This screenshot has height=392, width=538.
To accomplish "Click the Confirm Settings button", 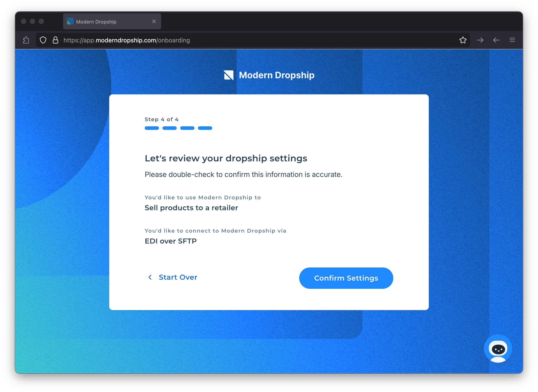I will pyautogui.click(x=346, y=278).
